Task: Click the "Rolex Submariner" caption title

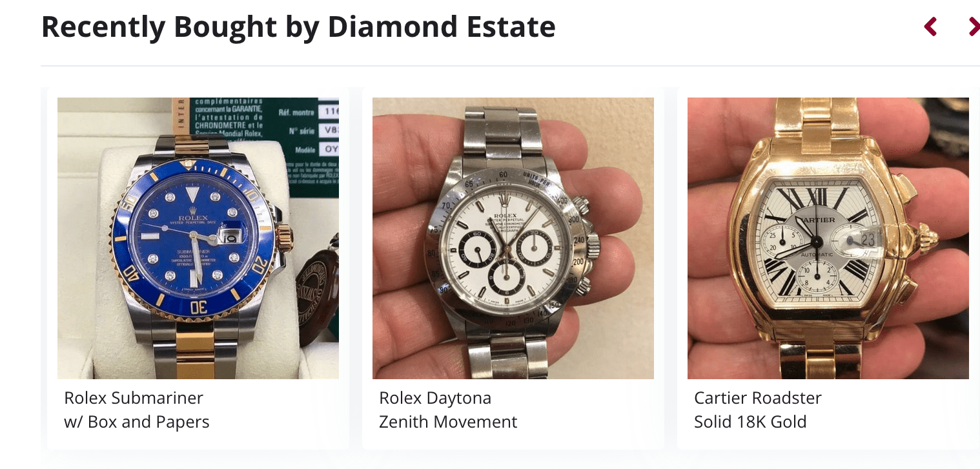Action: pos(134,398)
